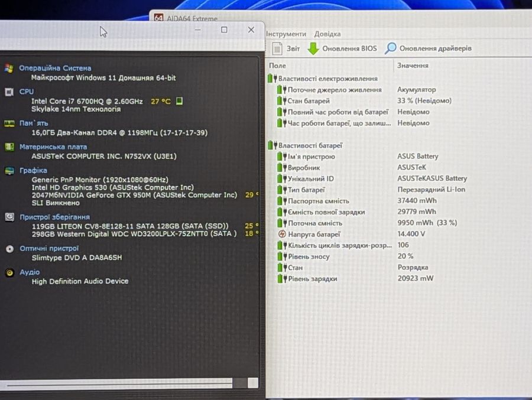
Task: Open the Оптичні пристрої section link
Action: click(49, 248)
